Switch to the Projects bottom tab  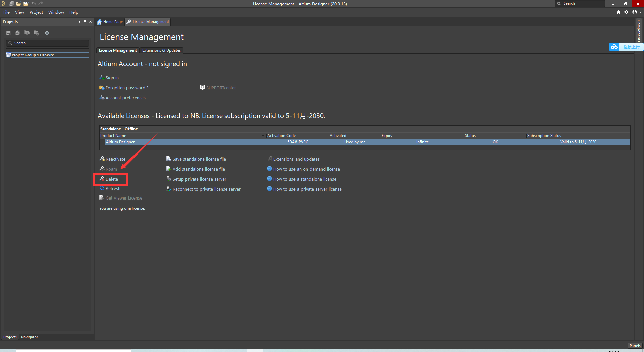coord(10,337)
